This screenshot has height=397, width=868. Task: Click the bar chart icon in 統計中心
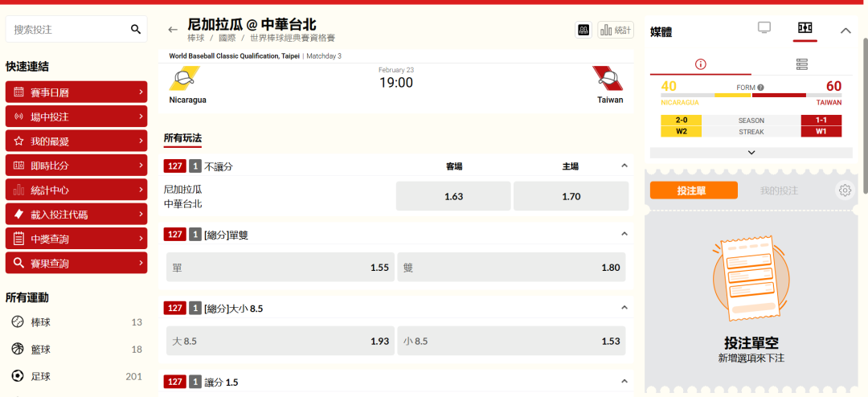click(x=18, y=190)
